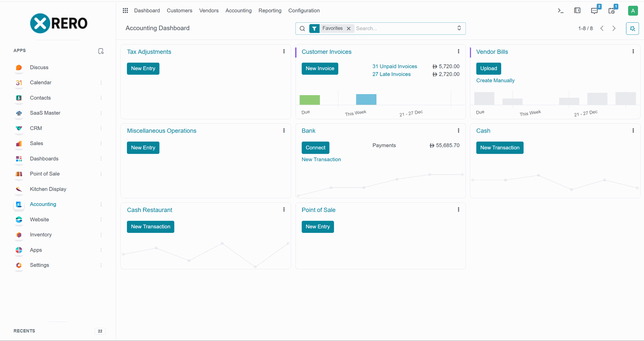
Task: Toggle the side panel layout icon
Action: click(x=577, y=11)
